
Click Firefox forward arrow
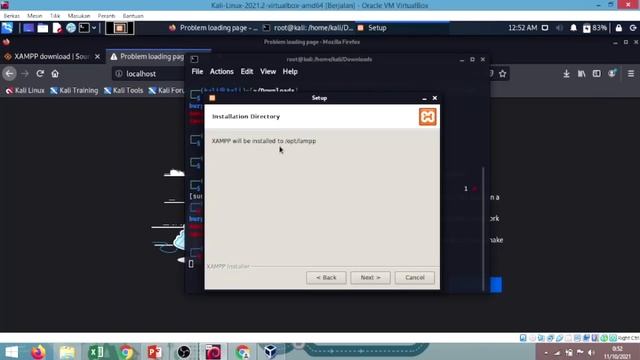click(x=25, y=74)
